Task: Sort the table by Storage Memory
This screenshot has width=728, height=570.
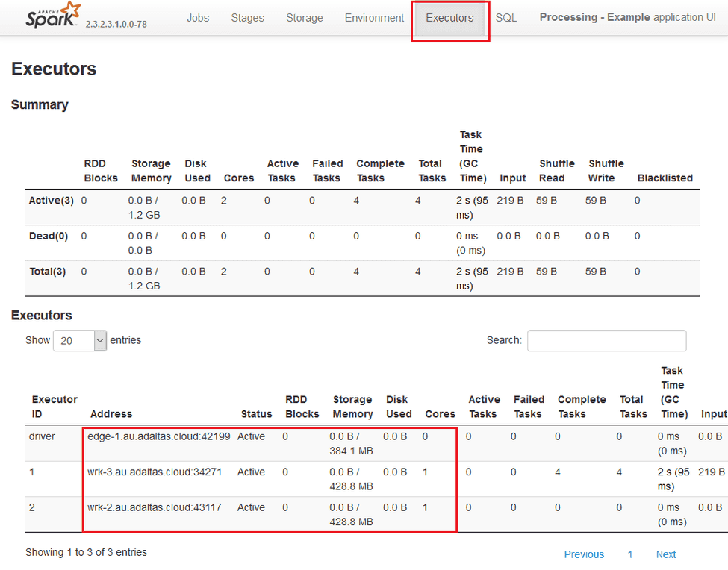Action: (x=352, y=407)
